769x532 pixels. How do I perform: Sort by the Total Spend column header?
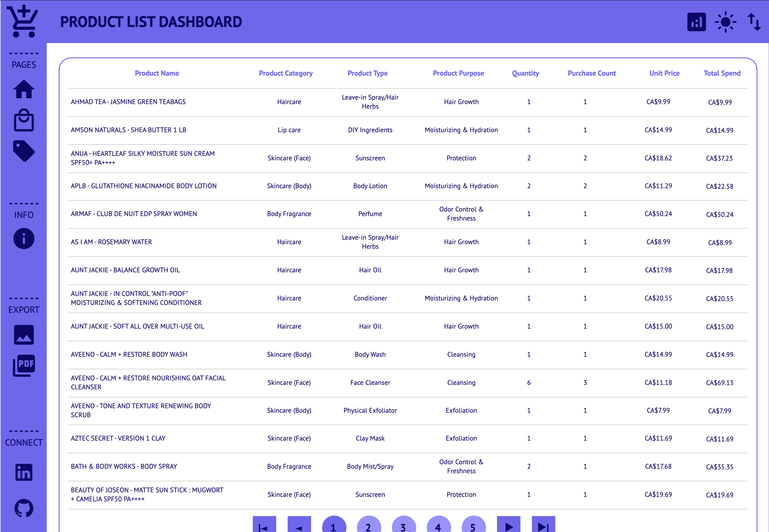click(x=722, y=73)
